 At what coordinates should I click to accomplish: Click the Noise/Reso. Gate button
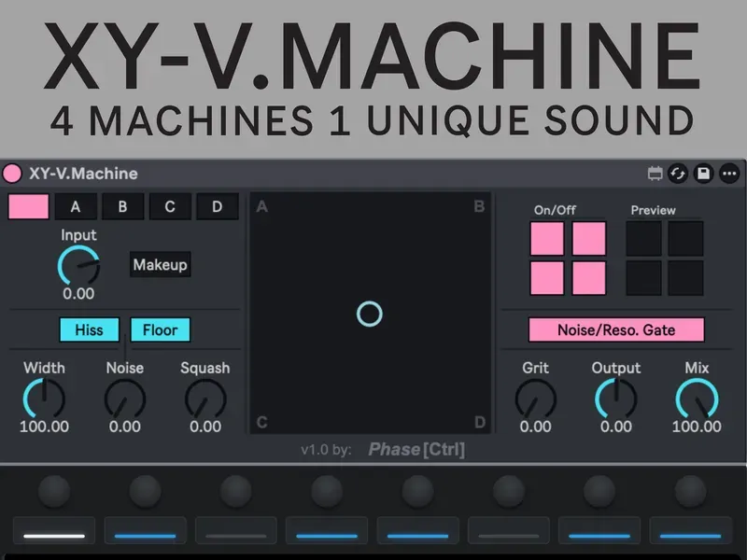[x=616, y=329]
